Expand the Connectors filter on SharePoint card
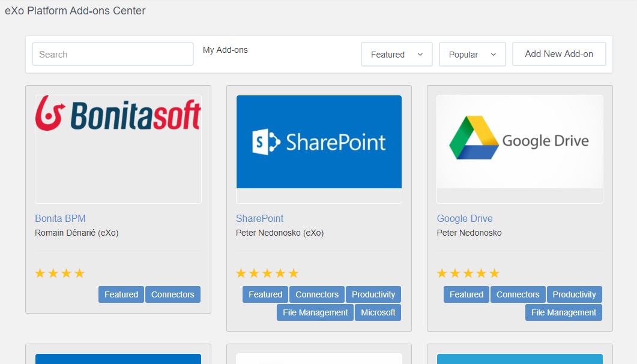 pyautogui.click(x=316, y=294)
